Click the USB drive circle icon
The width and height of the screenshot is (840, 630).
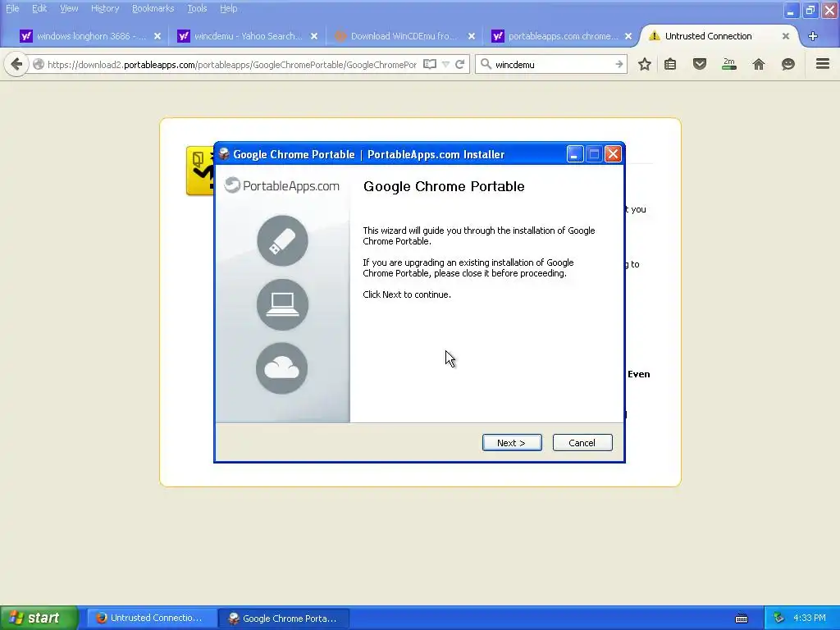(x=282, y=240)
